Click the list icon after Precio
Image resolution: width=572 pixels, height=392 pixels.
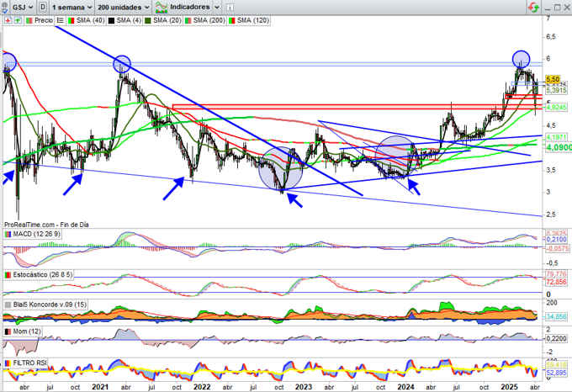click(x=61, y=20)
